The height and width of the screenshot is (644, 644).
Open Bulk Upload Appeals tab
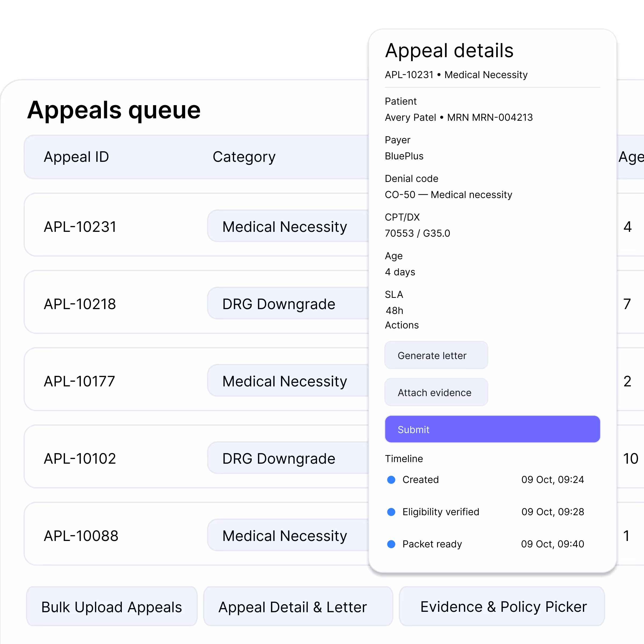112,607
